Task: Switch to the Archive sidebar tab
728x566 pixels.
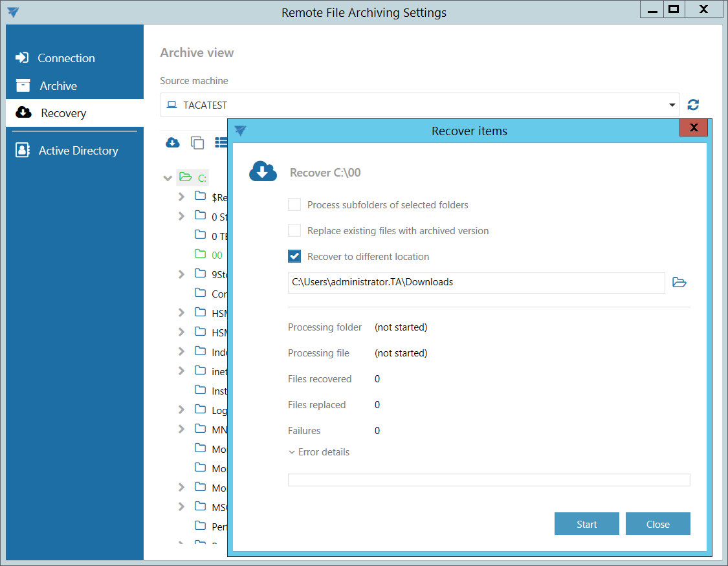Action: coord(58,86)
